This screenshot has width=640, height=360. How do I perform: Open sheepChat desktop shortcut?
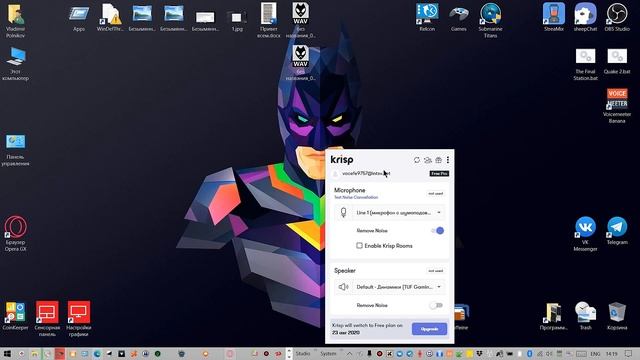585,17
